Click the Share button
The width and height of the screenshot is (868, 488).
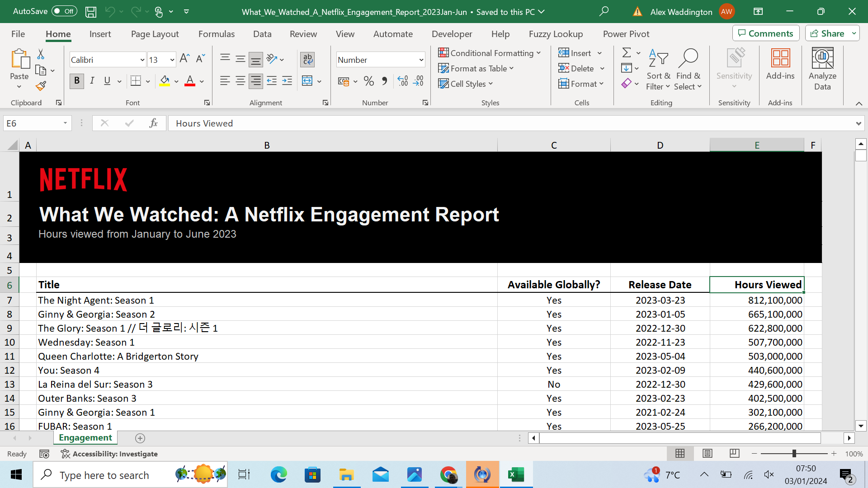(831, 33)
